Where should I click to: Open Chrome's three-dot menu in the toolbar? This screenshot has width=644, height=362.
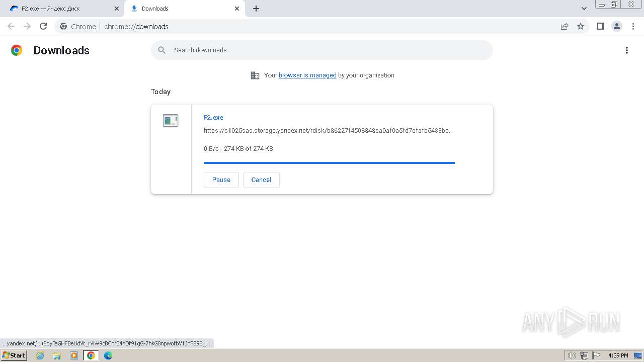click(633, 26)
